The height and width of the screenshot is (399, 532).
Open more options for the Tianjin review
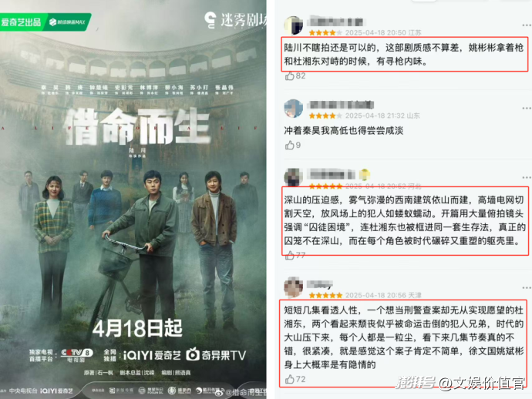(x=527, y=288)
